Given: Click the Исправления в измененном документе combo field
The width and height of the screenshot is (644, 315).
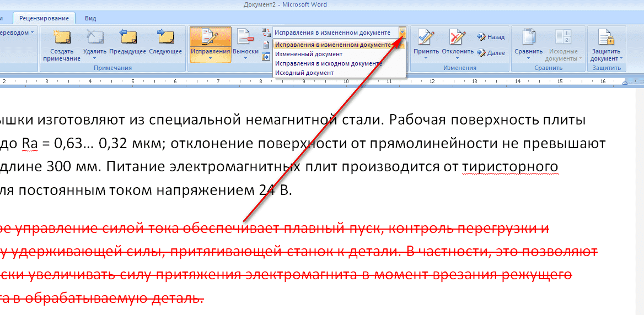Looking at the screenshot, I should (x=335, y=32).
